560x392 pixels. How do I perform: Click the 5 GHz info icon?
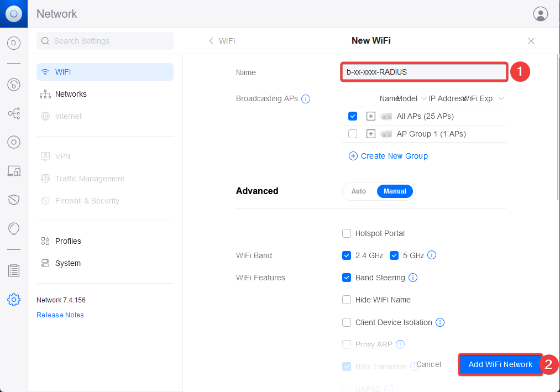(x=432, y=255)
